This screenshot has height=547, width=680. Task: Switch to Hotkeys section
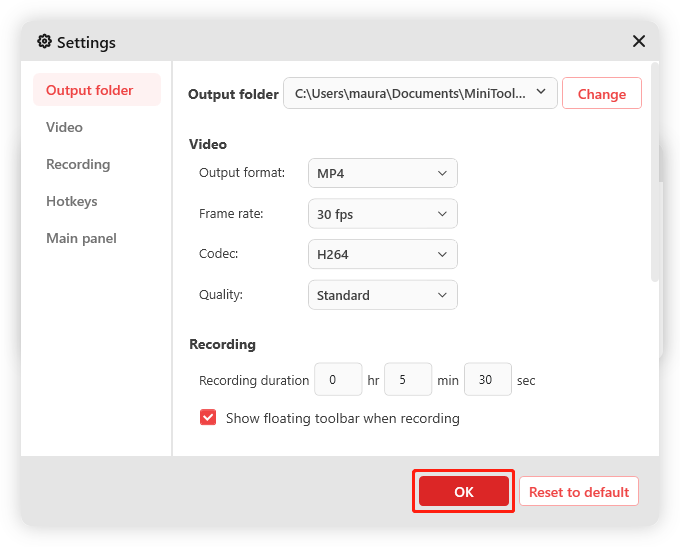click(x=72, y=201)
